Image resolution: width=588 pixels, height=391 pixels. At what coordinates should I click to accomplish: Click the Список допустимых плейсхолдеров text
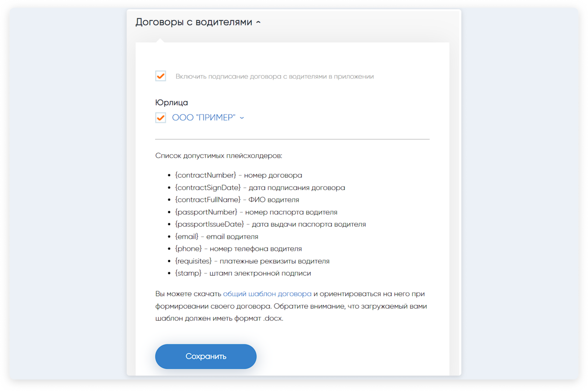[218, 156]
